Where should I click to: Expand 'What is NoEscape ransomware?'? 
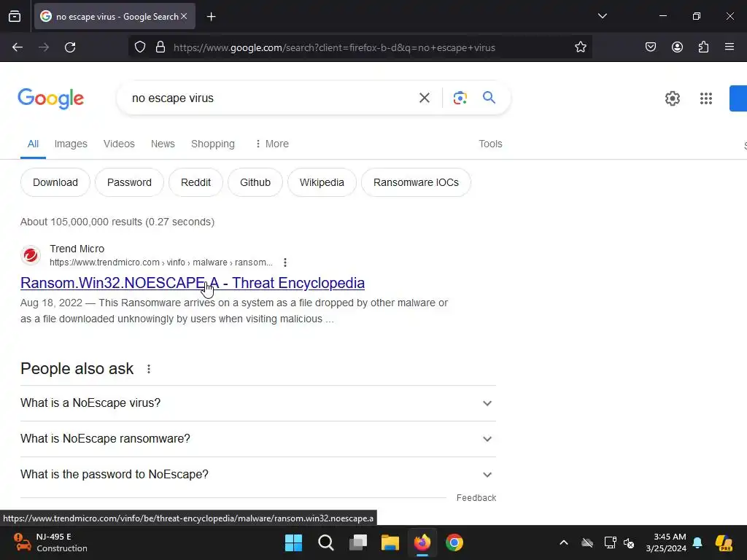258,438
